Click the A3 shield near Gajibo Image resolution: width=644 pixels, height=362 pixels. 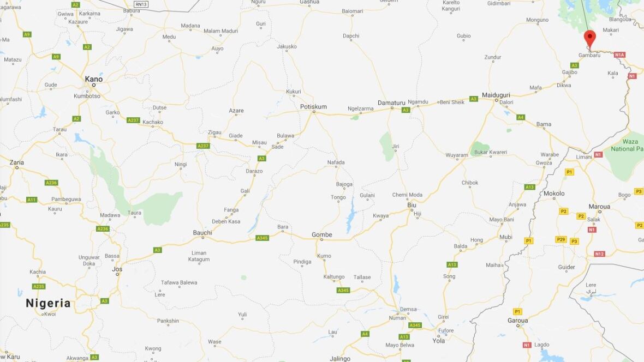point(574,65)
